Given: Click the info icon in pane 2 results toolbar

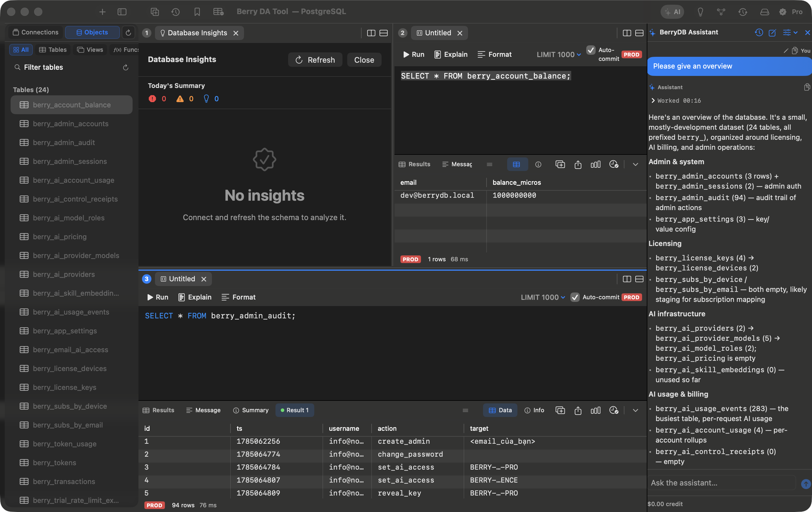Looking at the screenshot, I should coord(538,164).
